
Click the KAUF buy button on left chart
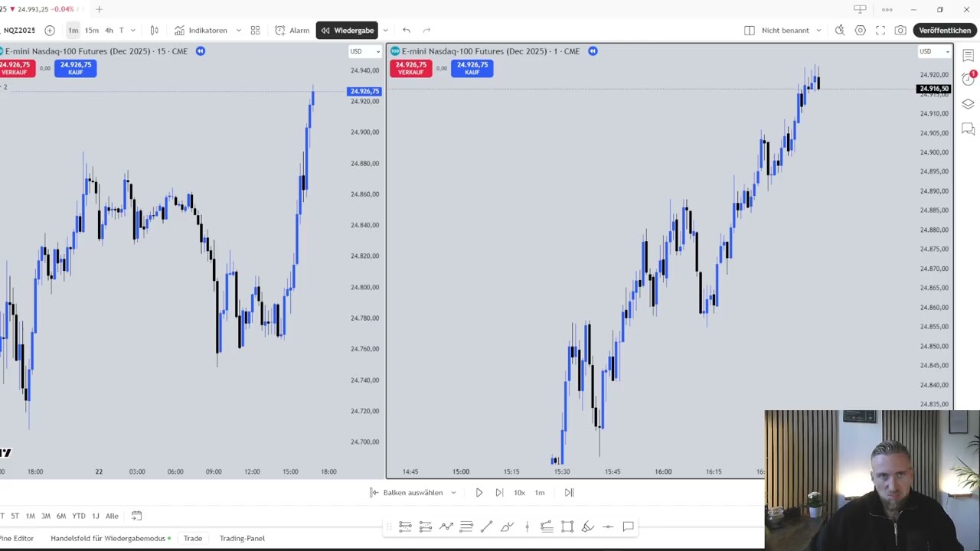pos(76,68)
